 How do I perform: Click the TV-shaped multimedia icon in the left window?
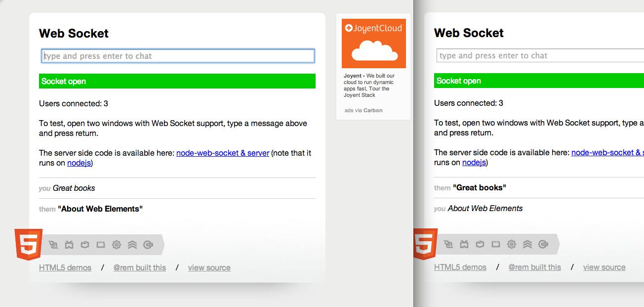point(69,244)
